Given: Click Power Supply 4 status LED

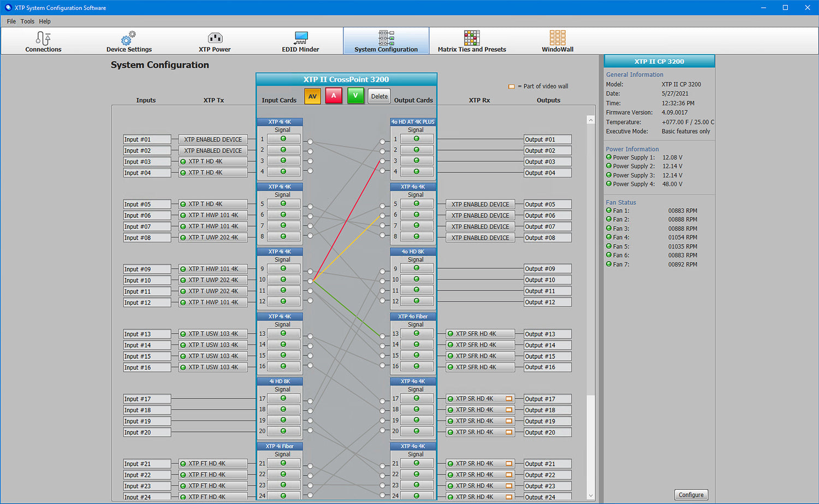Looking at the screenshot, I should click(x=609, y=184).
